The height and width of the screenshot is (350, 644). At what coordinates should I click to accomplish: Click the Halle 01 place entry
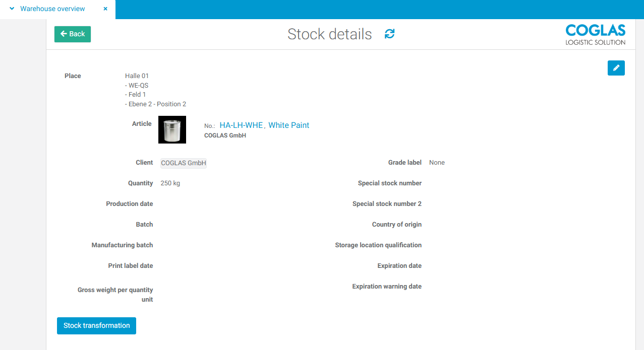point(137,76)
